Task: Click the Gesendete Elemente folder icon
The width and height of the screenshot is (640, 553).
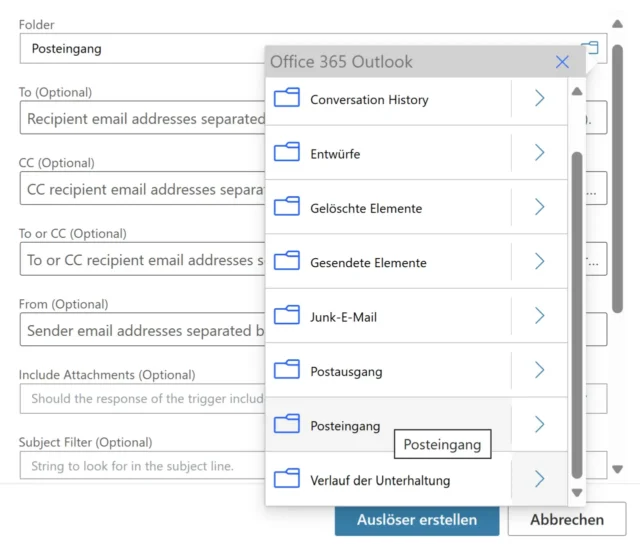Action: 287,262
